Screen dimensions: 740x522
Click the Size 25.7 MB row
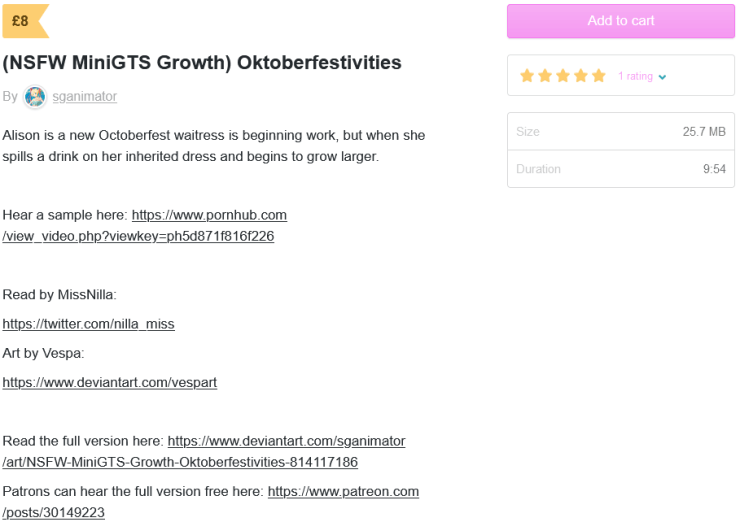point(620,131)
